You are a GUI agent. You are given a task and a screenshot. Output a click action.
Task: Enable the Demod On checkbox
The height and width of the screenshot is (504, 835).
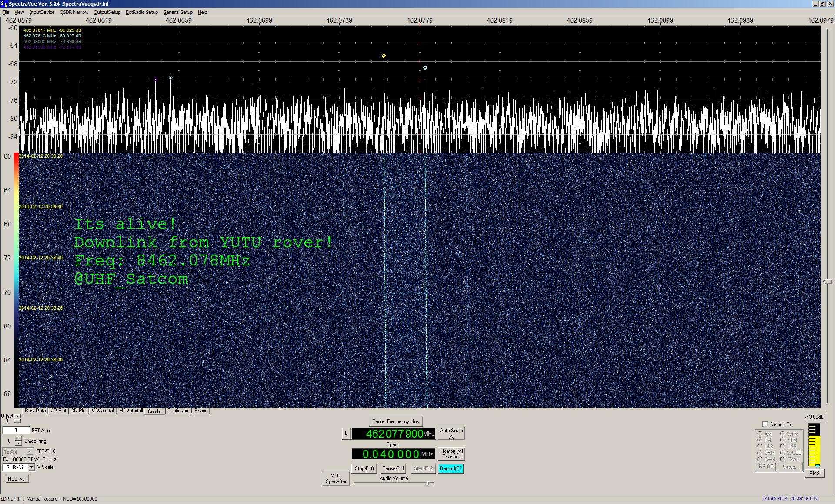coord(765,424)
